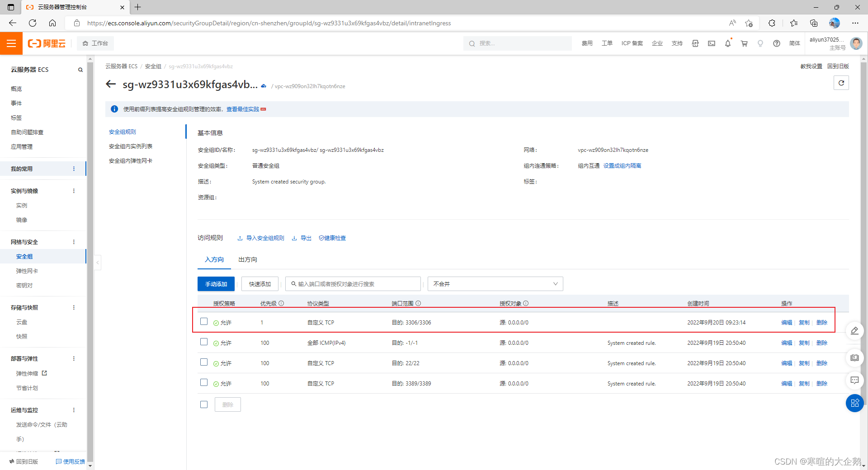Open options menu for 部署与弹性 section
Image resolution: width=868 pixels, height=470 pixels.
pos(74,358)
